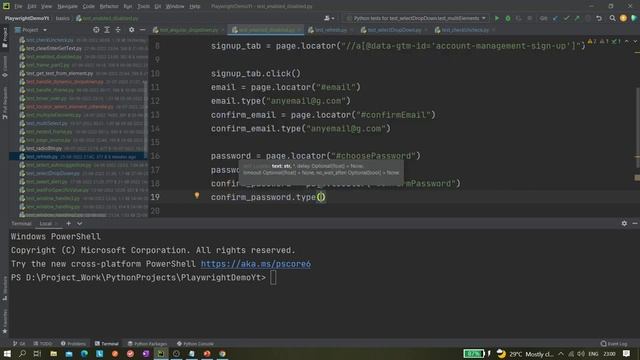Hide the Terminal tool window

[x=635, y=223]
